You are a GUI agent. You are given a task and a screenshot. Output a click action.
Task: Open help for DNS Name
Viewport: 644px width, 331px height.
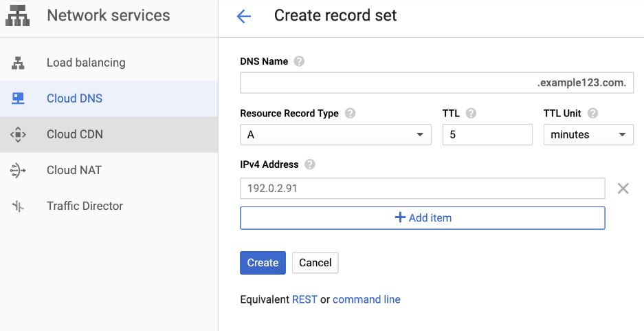tap(300, 62)
